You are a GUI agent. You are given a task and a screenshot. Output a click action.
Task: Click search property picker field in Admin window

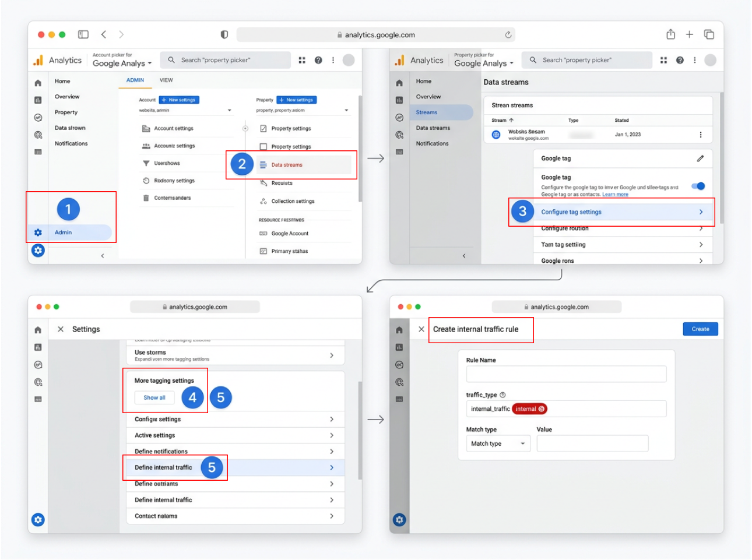tap(225, 60)
